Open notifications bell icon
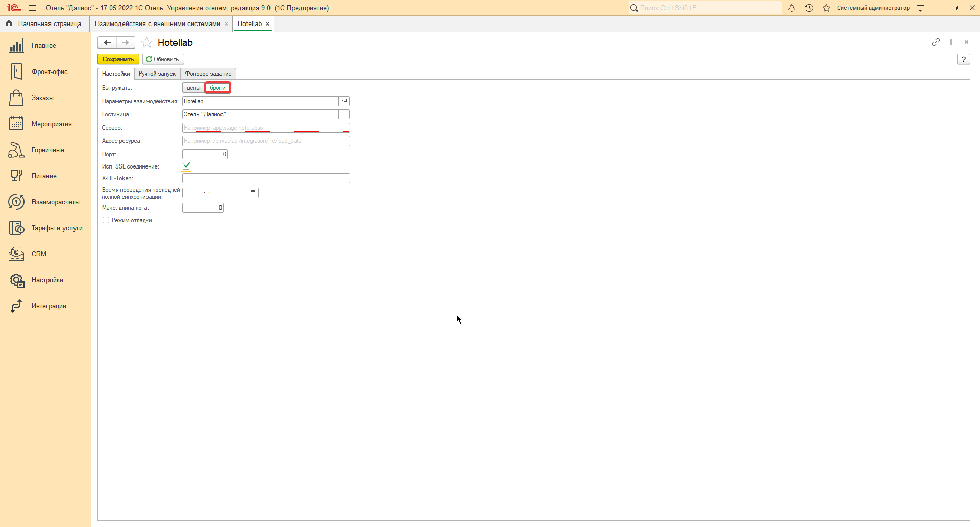Image resolution: width=980 pixels, height=527 pixels. point(792,8)
